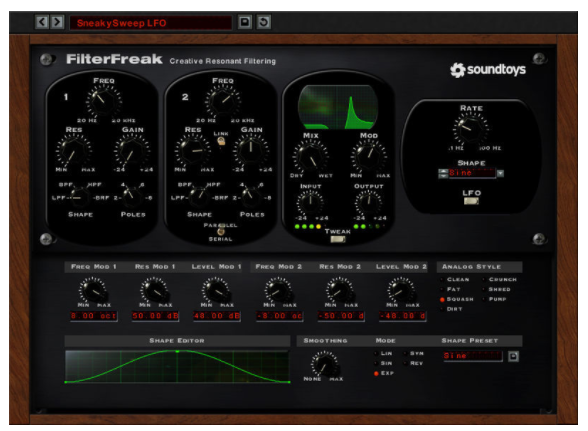Adjust the Res Mod 1 knob
Screen dimensions: 588x431
(x=154, y=291)
